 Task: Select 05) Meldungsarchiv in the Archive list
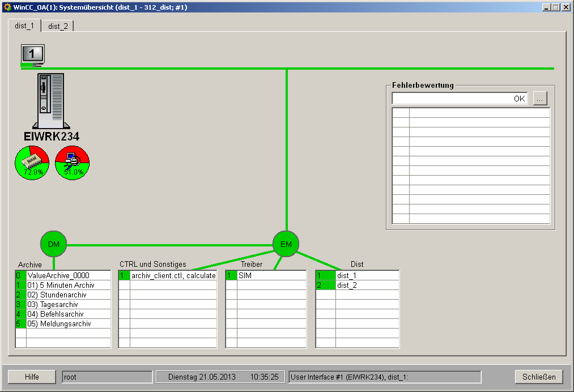(x=59, y=324)
